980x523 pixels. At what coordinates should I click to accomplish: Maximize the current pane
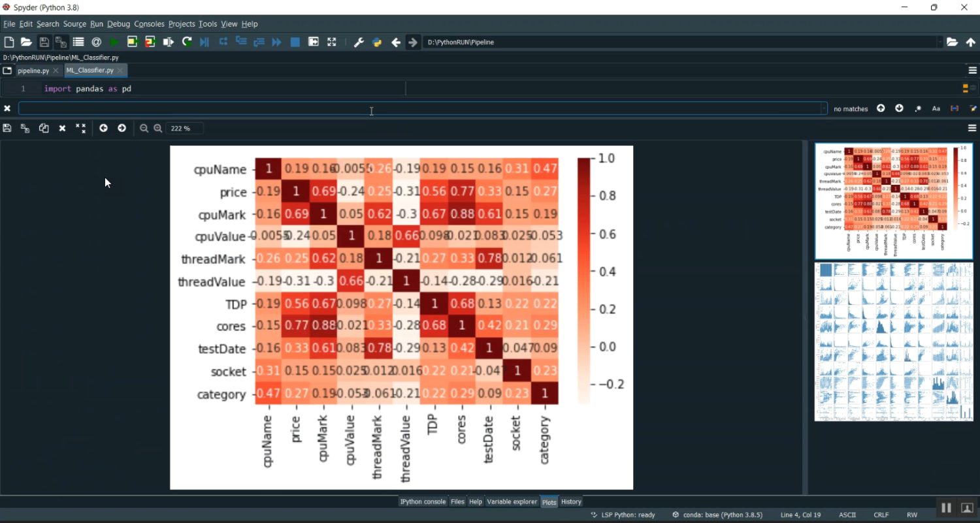[331, 42]
